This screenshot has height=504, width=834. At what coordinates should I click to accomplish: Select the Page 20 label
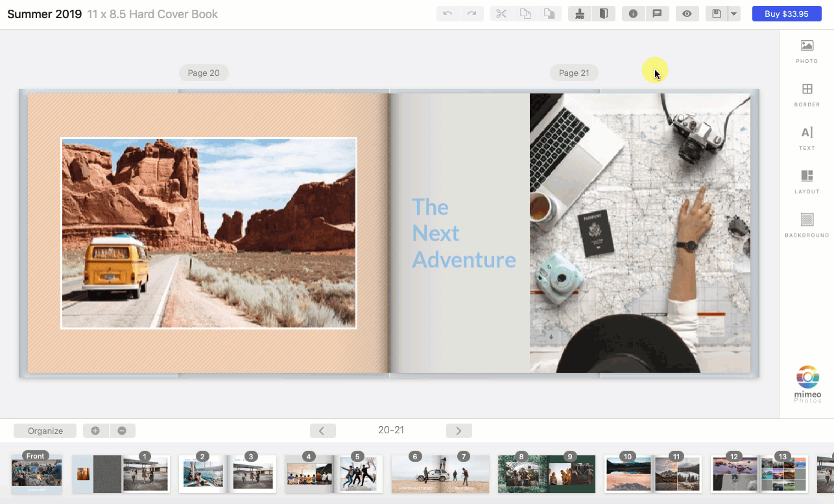coord(204,73)
